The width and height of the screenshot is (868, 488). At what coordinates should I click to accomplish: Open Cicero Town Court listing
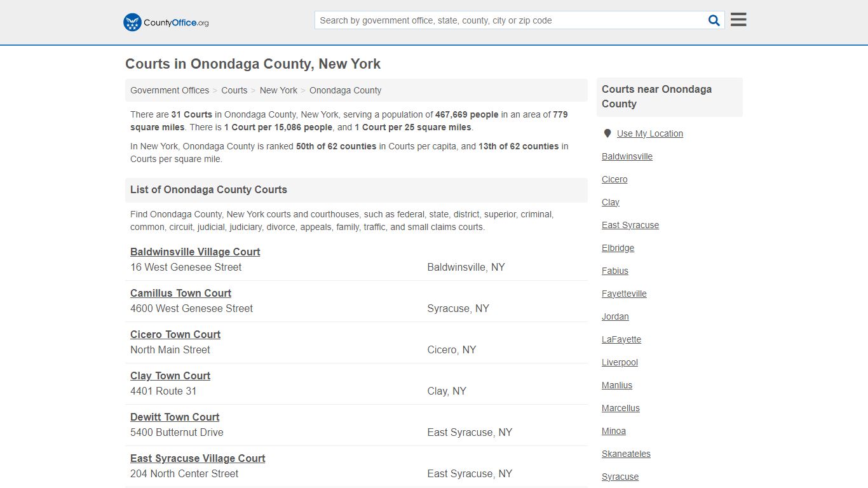click(x=175, y=334)
